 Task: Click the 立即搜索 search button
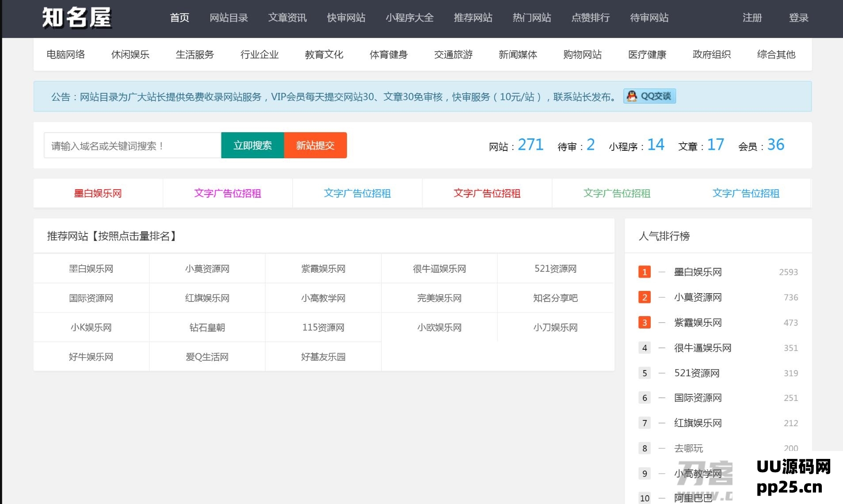252,145
